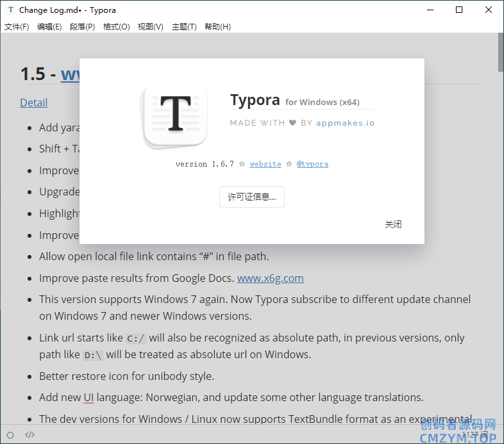This screenshot has height=444, width=504.
Task: Click the vertical scrollbar thumb
Action: tap(500, 53)
